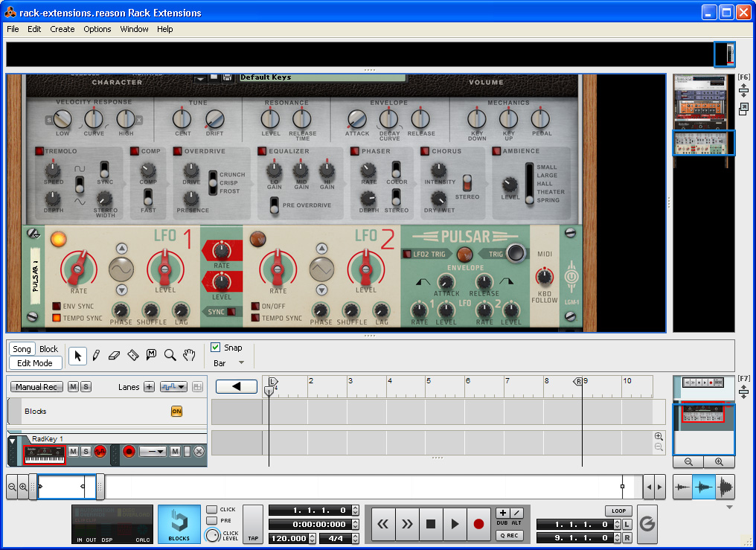Toggle the Overdrive effect button
This screenshot has width=756, height=550.
click(177, 151)
